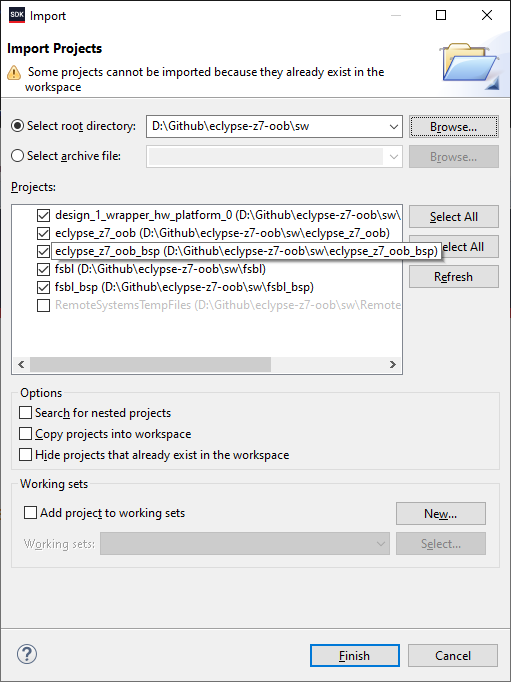Enable Search for nested projects

26,413
